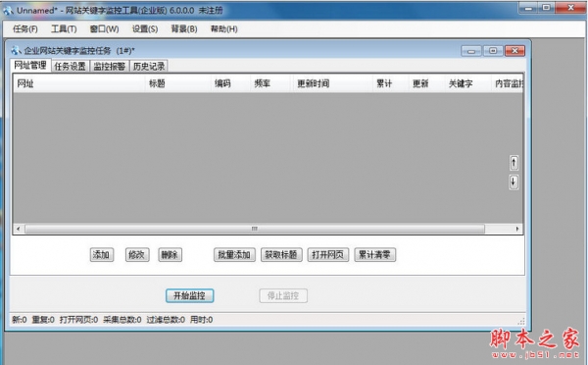
Task: Click the move-down arrow button
Action: [x=514, y=182]
